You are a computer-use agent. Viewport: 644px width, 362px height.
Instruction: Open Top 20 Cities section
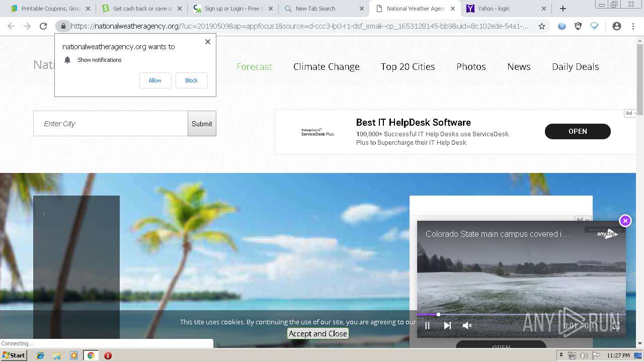point(408,66)
